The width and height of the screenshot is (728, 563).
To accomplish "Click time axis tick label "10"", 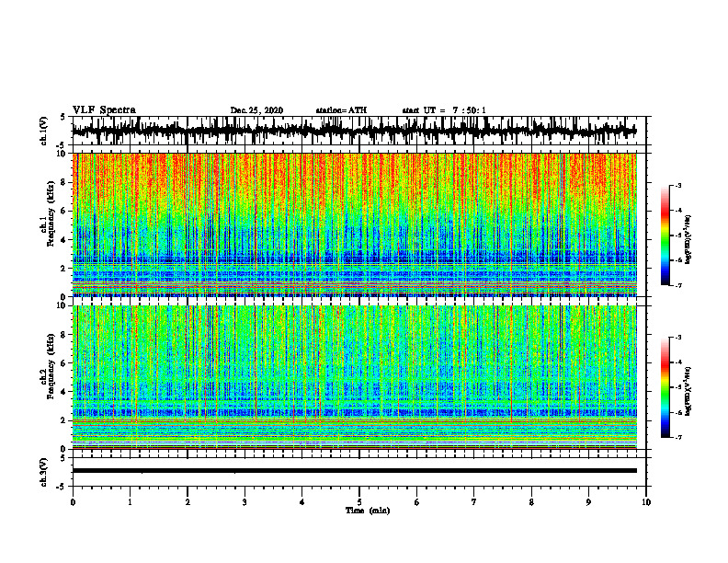I will pyautogui.click(x=646, y=502).
